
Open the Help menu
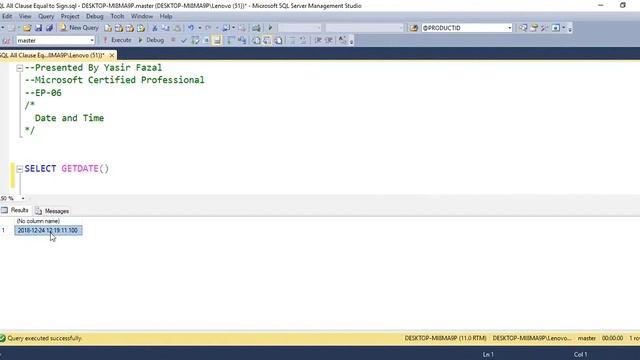click(166, 16)
